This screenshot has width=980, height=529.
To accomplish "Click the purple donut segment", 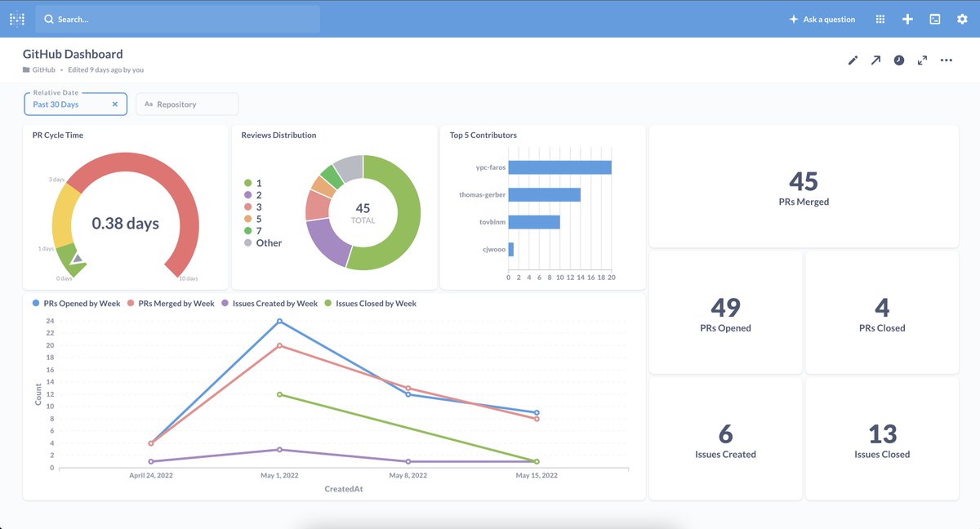I will pos(327,242).
